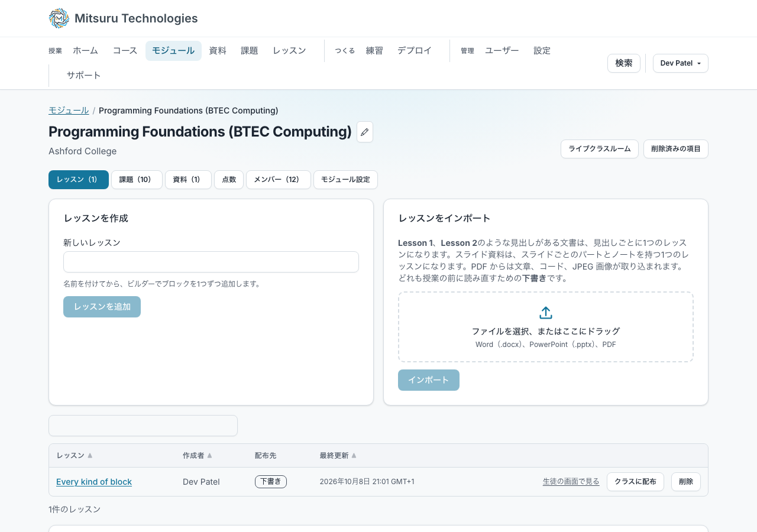This screenshot has height=532, width=757.
Task: Open 課題 in the top navigation bar
Action: click(250, 51)
